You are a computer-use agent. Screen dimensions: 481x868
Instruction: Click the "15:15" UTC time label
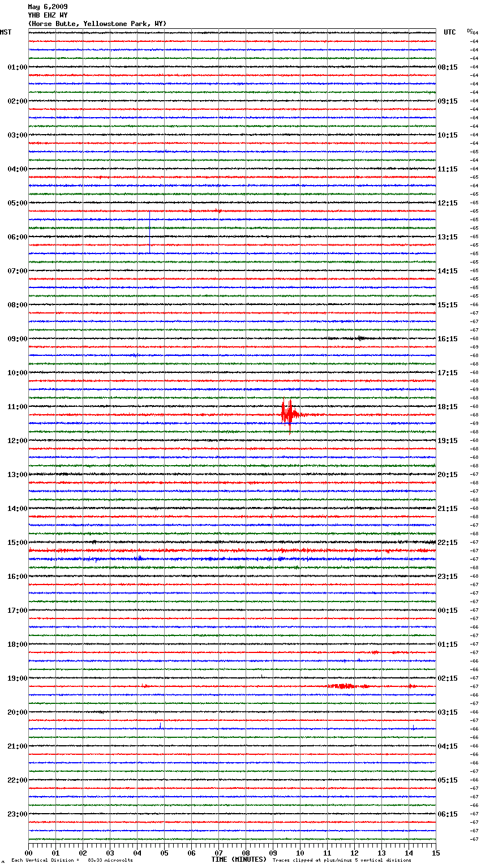click(448, 305)
